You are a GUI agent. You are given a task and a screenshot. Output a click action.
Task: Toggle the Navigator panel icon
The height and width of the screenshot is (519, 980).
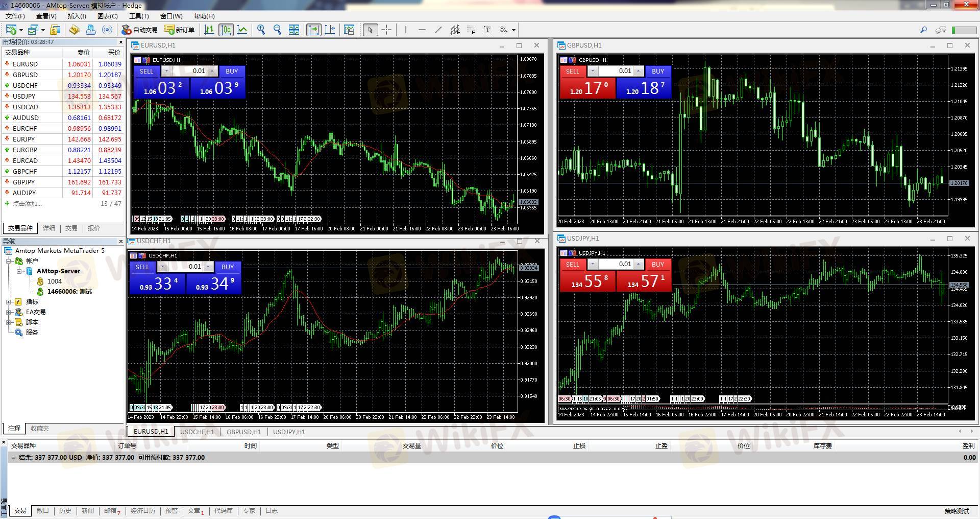[91, 30]
